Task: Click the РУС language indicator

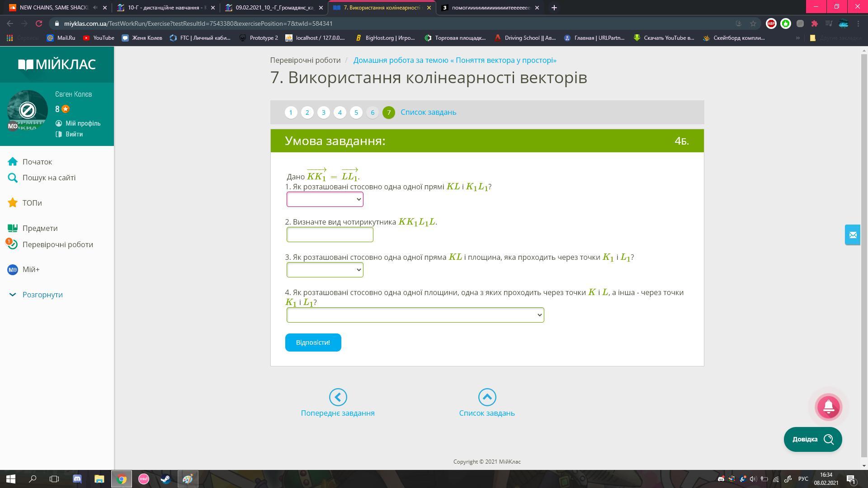Action: coord(803,479)
